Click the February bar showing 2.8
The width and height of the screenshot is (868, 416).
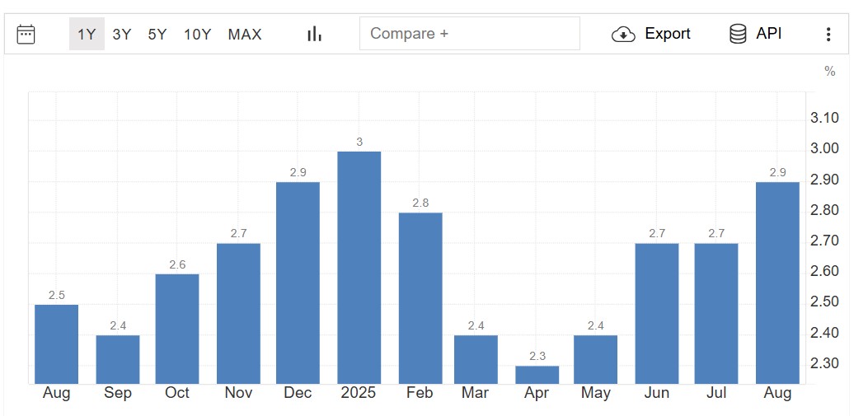(420, 298)
